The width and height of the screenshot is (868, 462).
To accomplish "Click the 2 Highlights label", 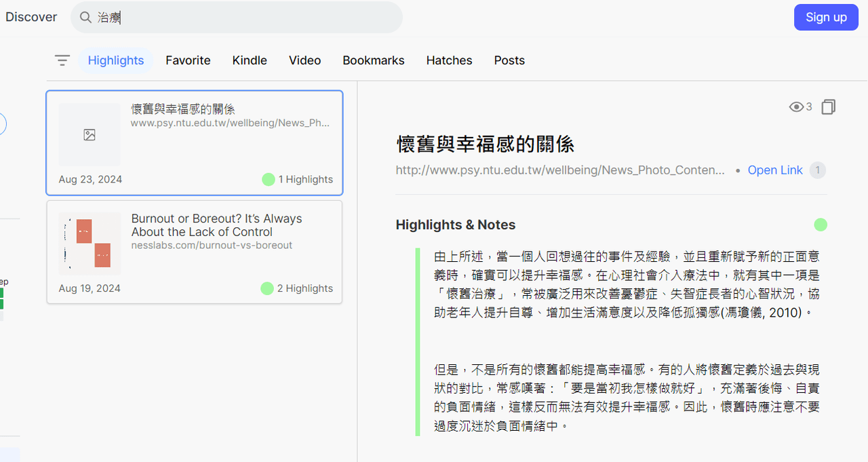I will (x=305, y=288).
